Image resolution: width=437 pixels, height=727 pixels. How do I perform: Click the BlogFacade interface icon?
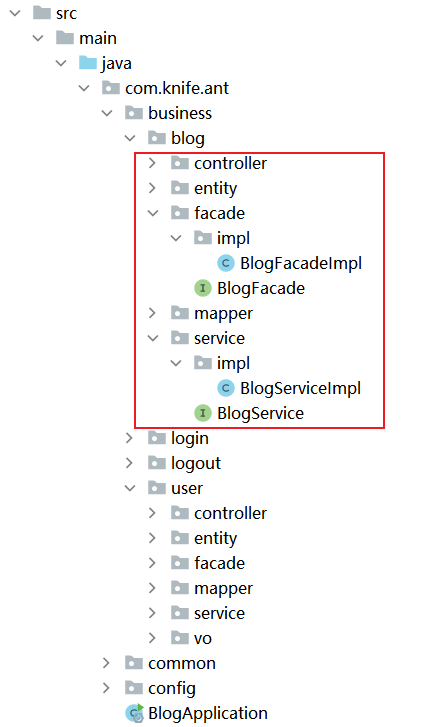pos(203,288)
